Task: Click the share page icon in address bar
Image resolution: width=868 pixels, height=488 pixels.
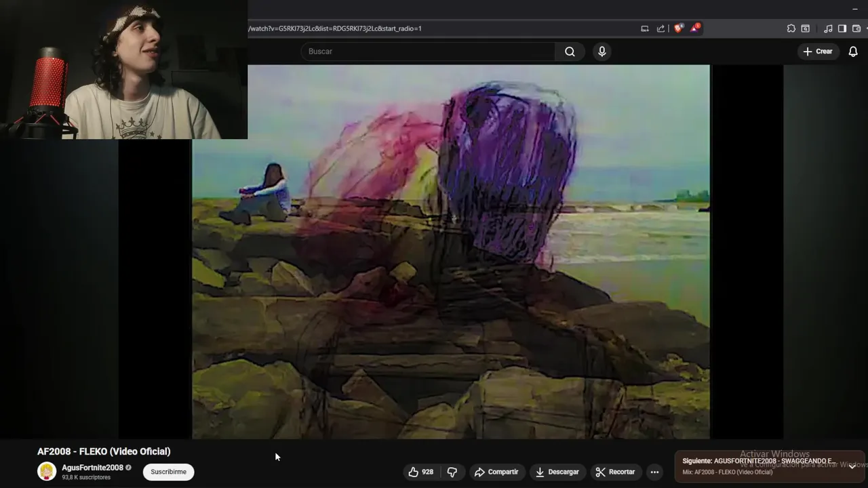Action: [660, 28]
